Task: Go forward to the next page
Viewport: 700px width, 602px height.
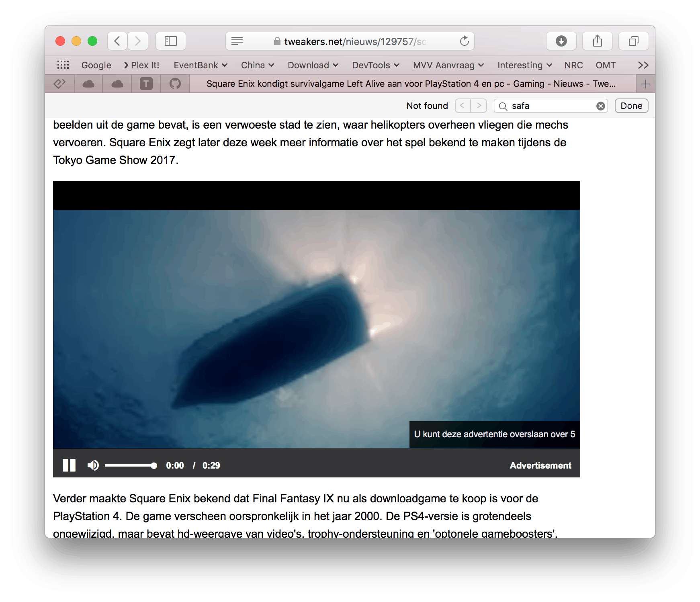Action: click(138, 41)
